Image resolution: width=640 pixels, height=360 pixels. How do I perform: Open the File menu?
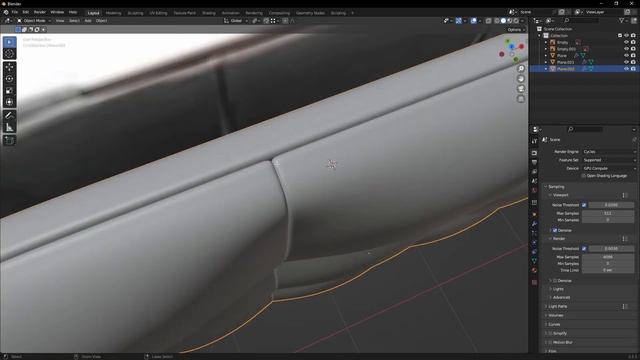(x=15, y=12)
